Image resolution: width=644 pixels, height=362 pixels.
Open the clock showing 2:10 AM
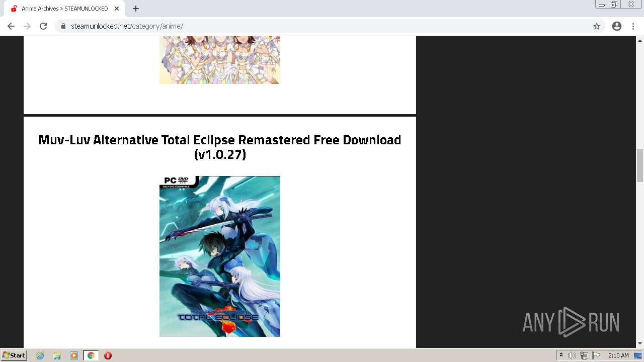point(618,355)
